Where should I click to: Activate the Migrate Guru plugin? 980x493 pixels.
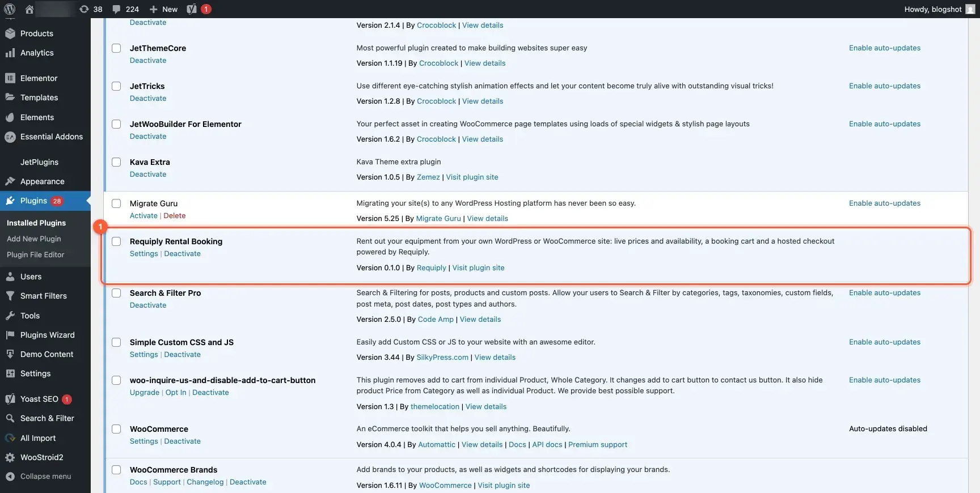click(x=143, y=215)
